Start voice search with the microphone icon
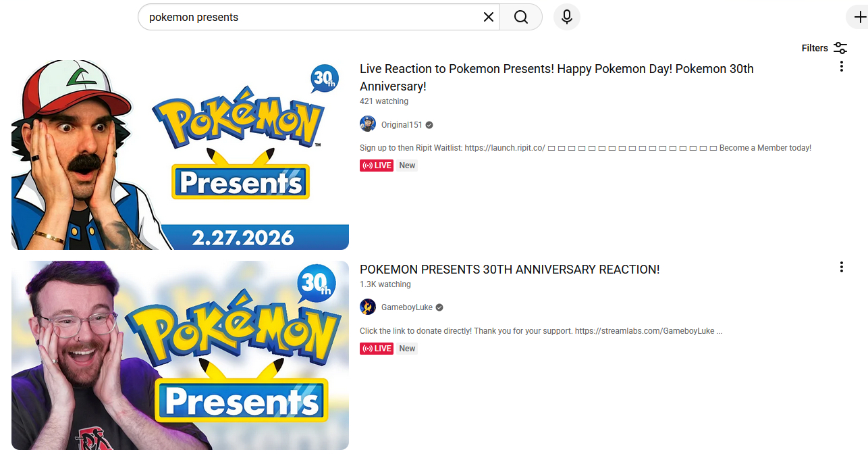The height and width of the screenshot is (454, 868). [x=567, y=17]
